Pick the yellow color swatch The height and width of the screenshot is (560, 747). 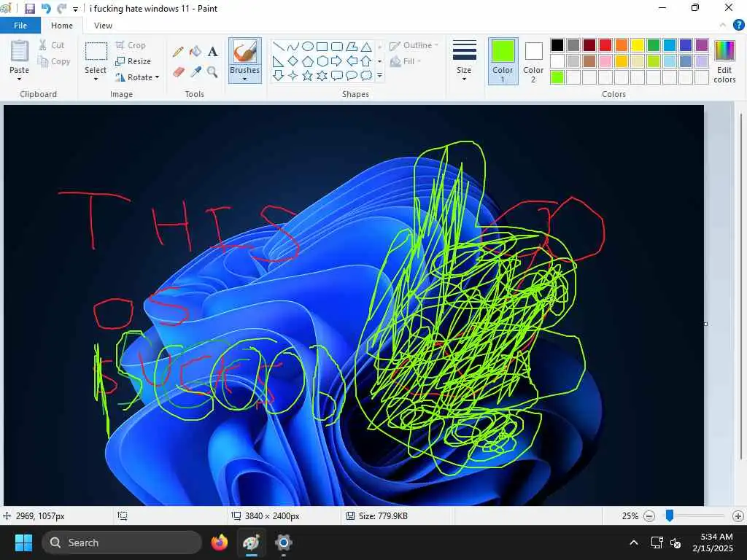(x=638, y=44)
